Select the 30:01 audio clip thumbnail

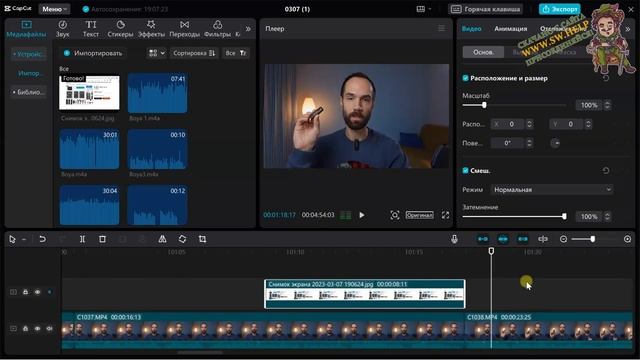[x=89, y=149]
